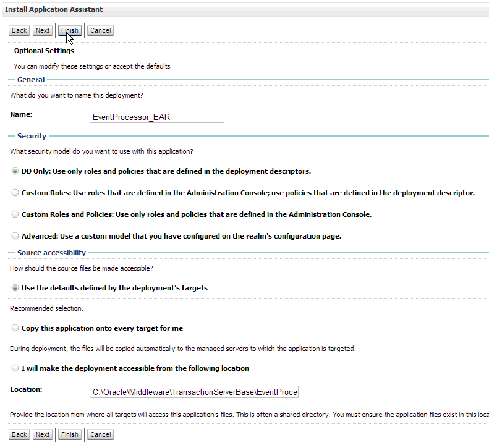Click 'What security model do you want' question

click(101, 151)
